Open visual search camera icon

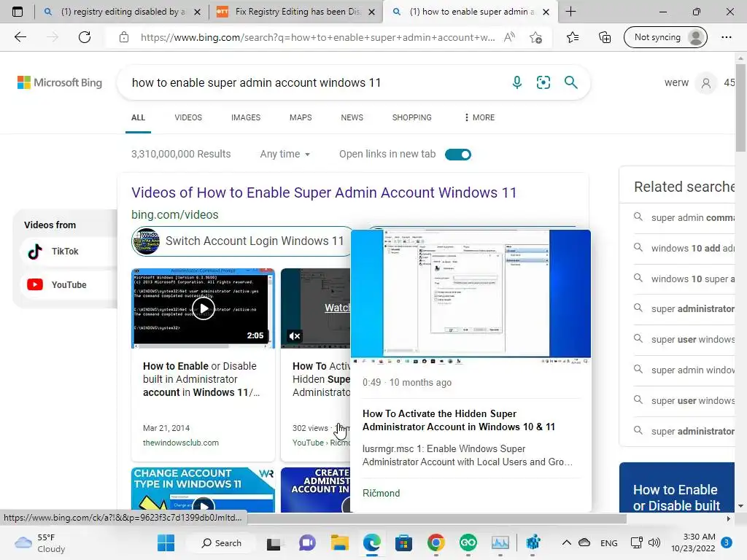[x=543, y=82]
